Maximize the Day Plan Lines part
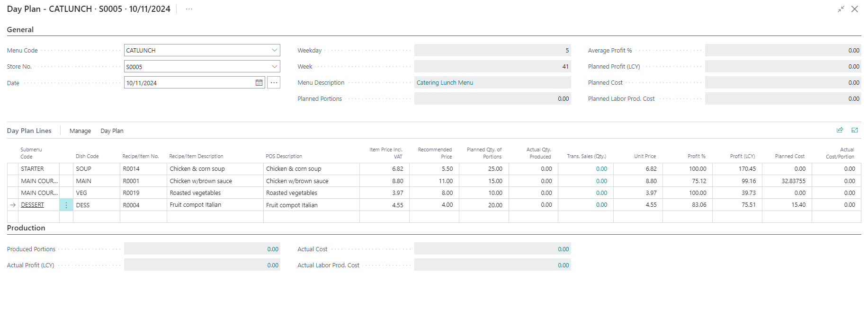This screenshot has height=326, width=868. coord(855,130)
